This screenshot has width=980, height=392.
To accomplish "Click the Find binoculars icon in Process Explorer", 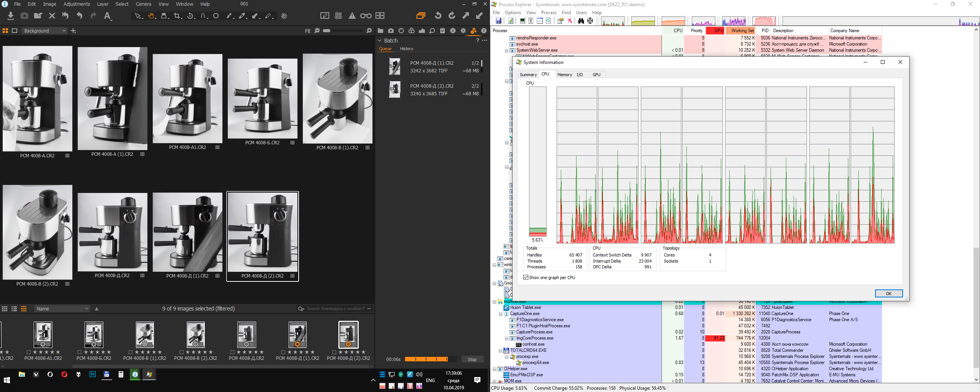I will pos(581,21).
